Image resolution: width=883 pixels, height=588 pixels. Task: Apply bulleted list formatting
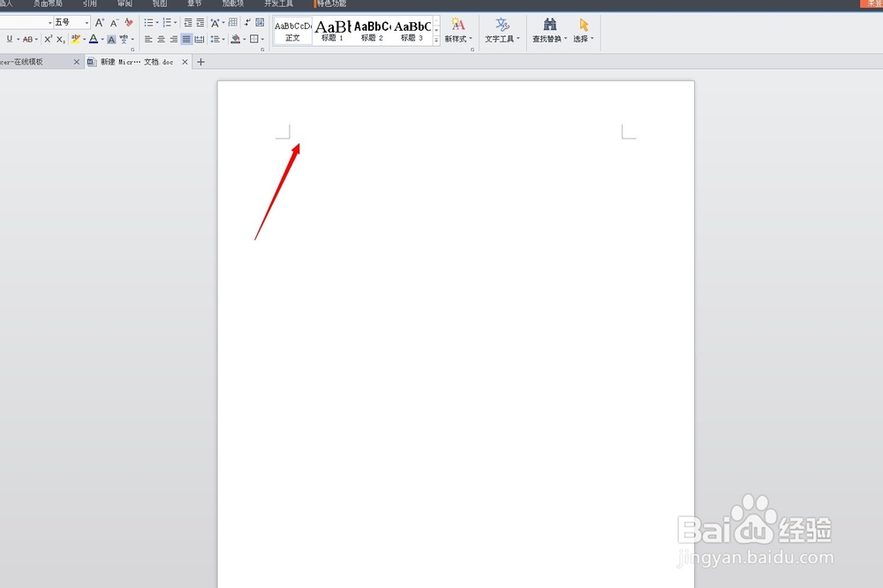click(148, 23)
